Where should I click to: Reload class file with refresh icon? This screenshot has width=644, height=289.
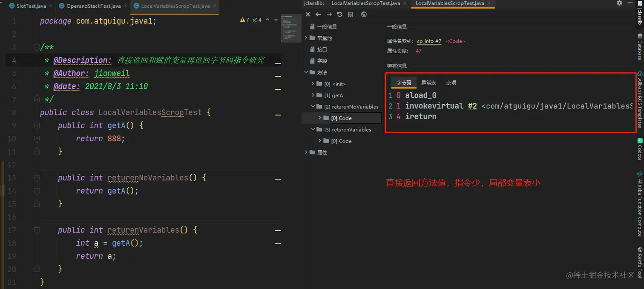click(339, 14)
